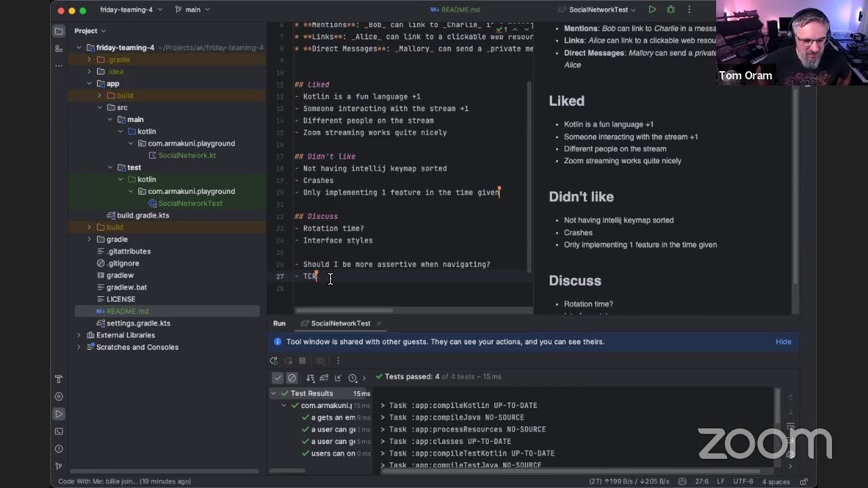Show more tool windows ellipsis in left bar
Screen dimensions: 868x488
coord(59,66)
